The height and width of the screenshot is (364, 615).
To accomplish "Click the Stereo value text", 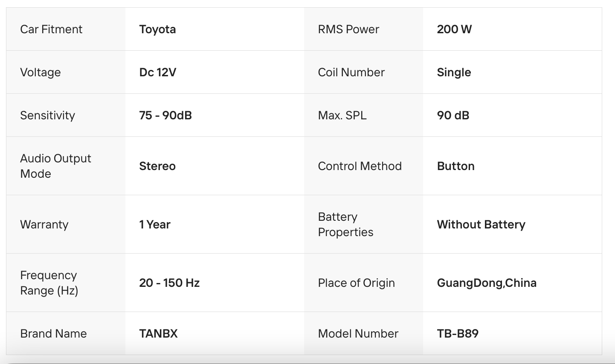I will coord(157,166).
